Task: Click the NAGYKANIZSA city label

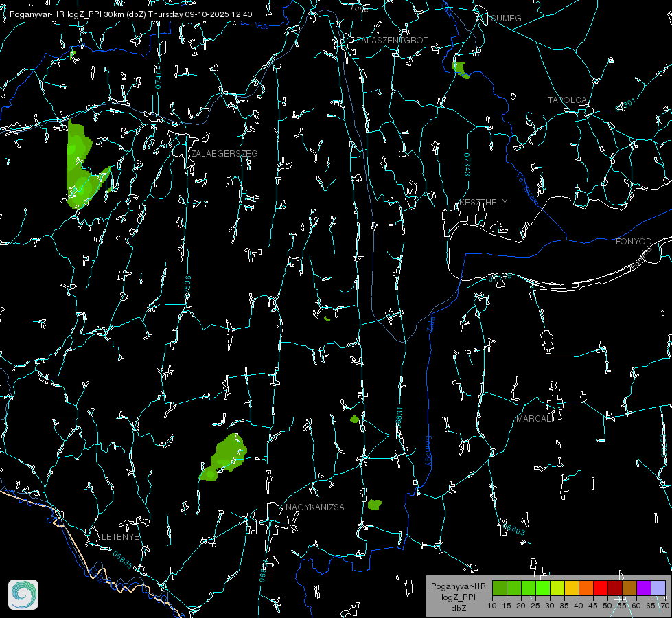Action: [x=315, y=507]
